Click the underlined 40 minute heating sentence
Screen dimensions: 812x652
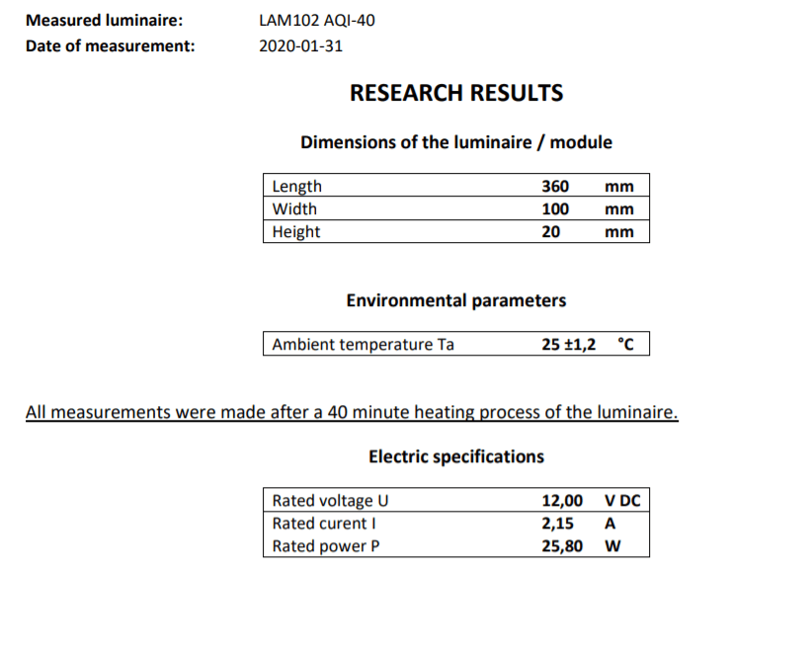tap(352, 412)
